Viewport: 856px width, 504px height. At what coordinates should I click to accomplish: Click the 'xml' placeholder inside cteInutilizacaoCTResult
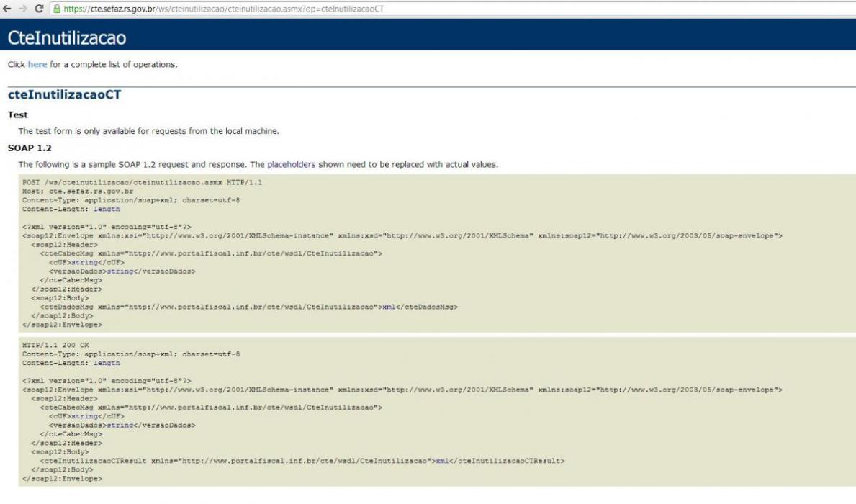pyautogui.click(x=442, y=461)
